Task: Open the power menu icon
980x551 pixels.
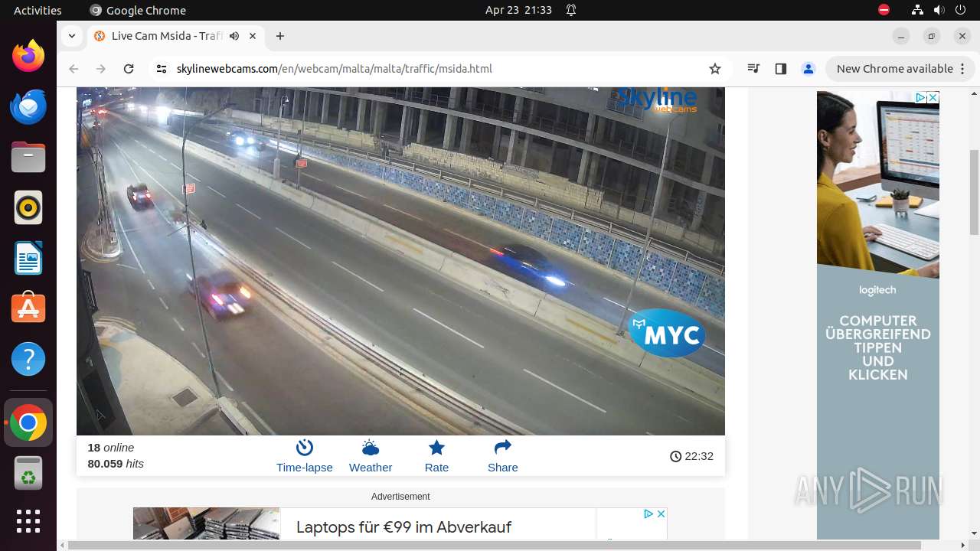Action: tap(960, 10)
